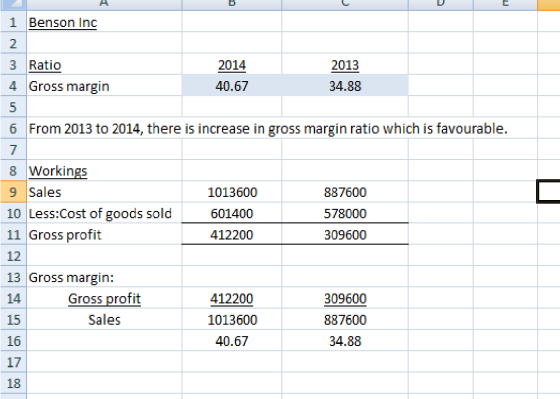Image resolution: width=560 pixels, height=399 pixels.
Task: Click the centered Sales label in row 15
Action: click(104, 319)
